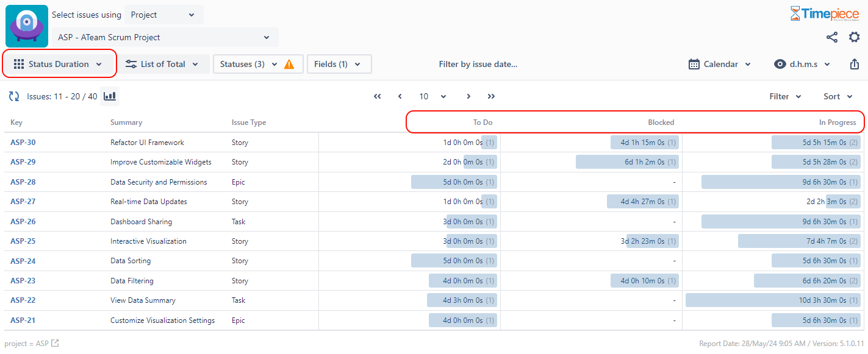Open the Status Duration report type dropdown
This screenshot has height=354, width=868.
[59, 63]
